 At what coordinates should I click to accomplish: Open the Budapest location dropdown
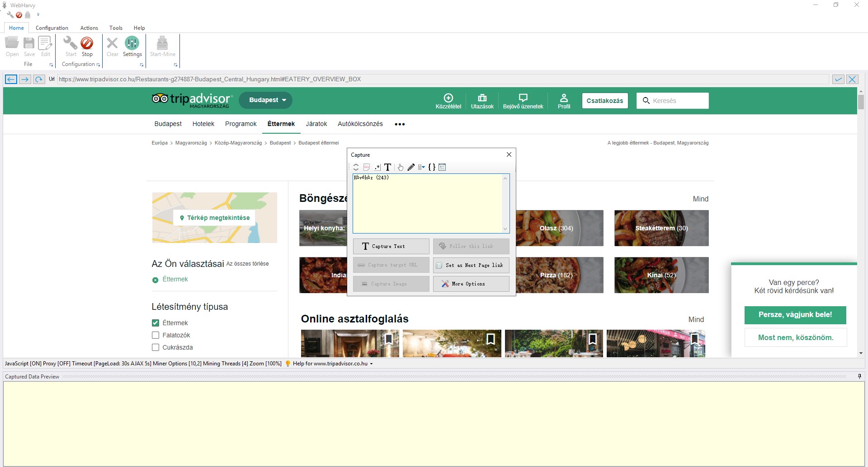click(265, 100)
